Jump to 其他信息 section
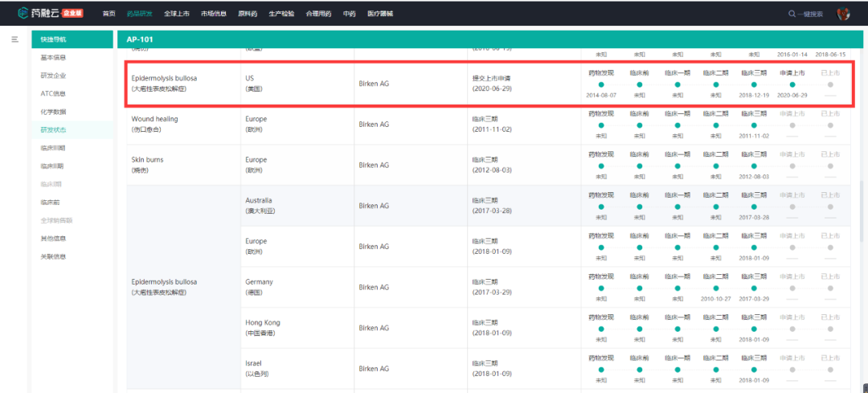The height and width of the screenshot is (393, 868). pos(53,239)
